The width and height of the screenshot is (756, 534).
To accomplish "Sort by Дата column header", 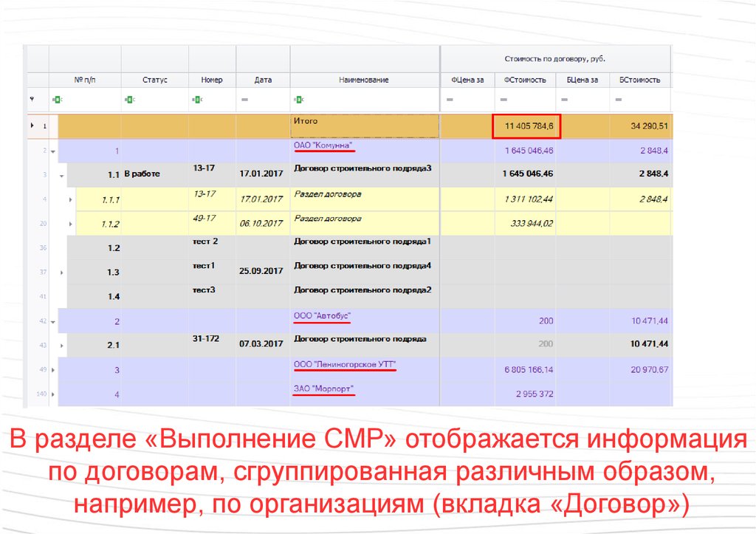I will [263, 80].
